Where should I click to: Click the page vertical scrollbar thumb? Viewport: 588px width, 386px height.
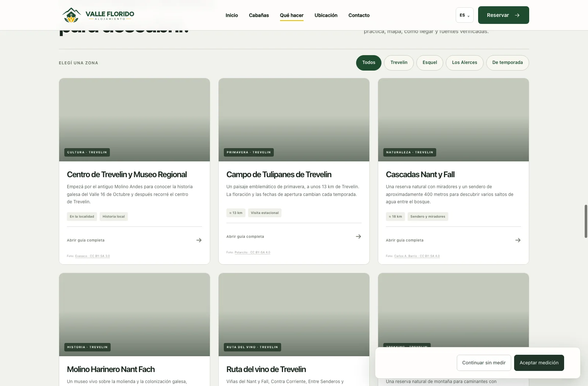point(586,221)
